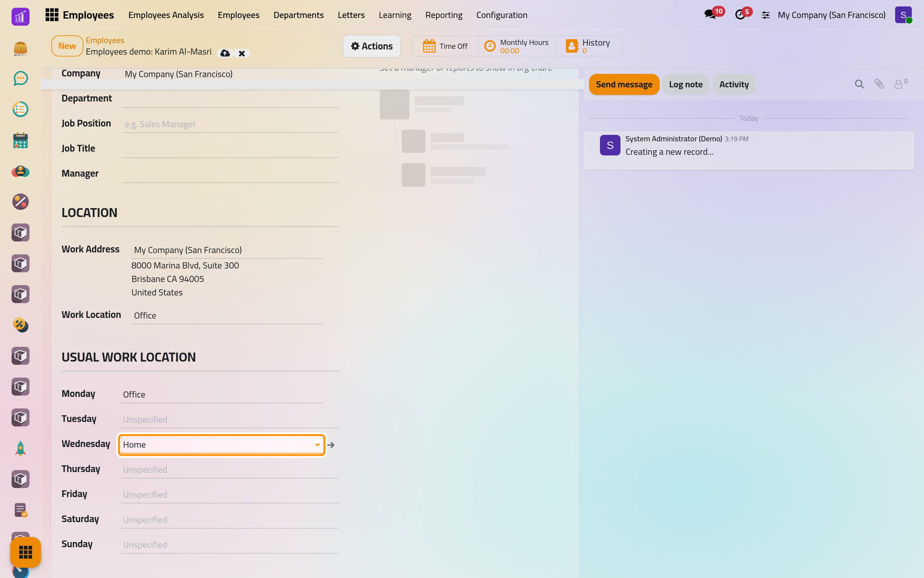The height and width of the screenshot is (578, 924).
Task: Open activities clock icon with 5 badge
Action: [x=740, y=14]
